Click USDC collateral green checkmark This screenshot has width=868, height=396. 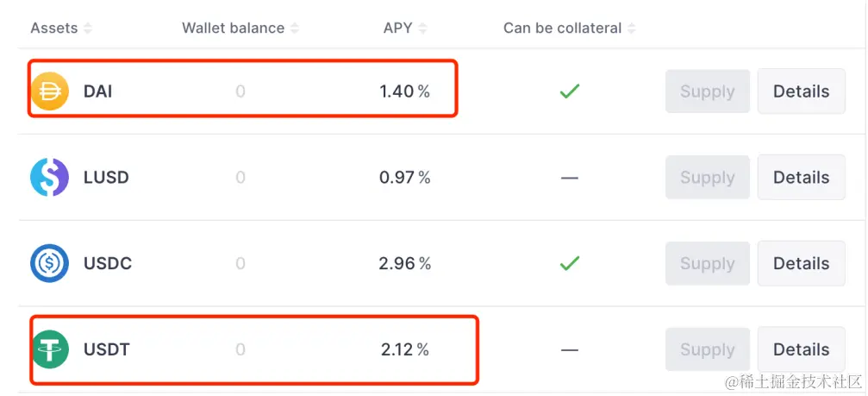[569, 264]
